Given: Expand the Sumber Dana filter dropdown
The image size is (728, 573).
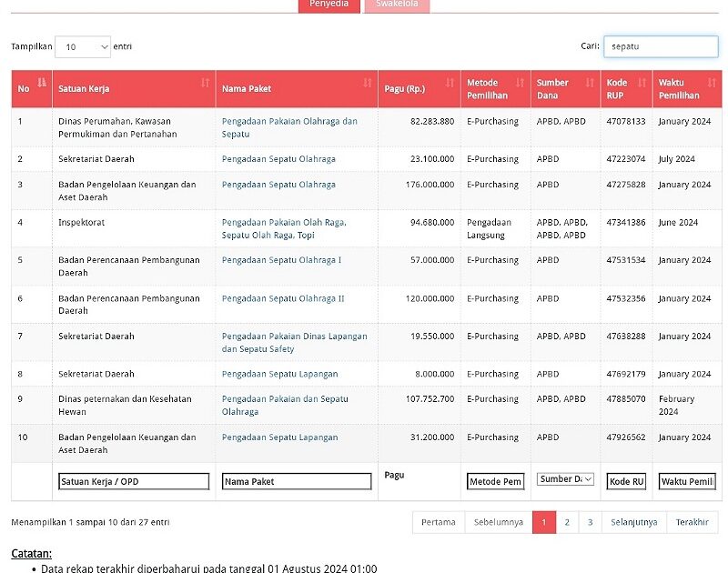Looking at the screenshot, I should 565,479.
